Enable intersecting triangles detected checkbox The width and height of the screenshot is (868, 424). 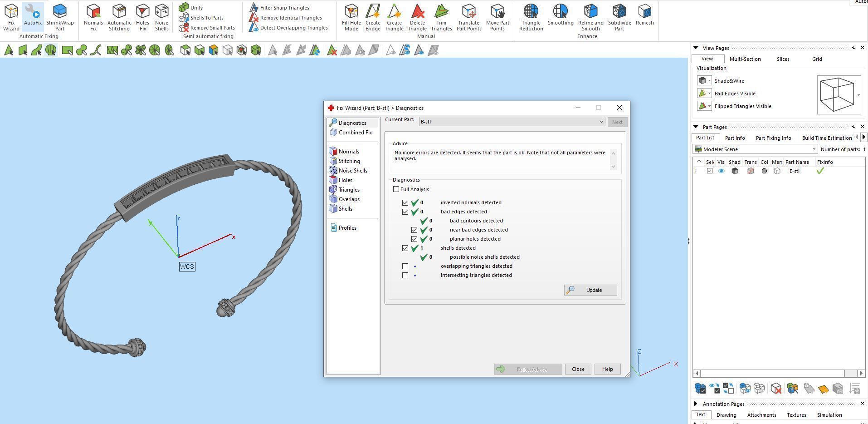point(405,276)
